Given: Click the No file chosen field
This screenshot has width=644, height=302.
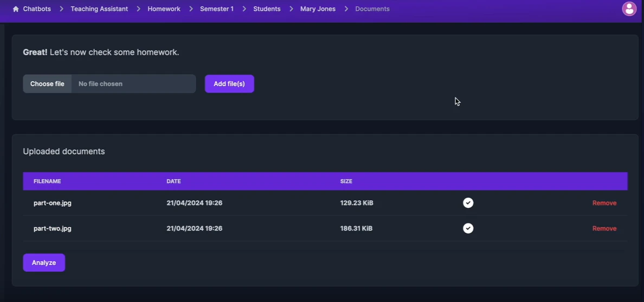Looking at the screenshot, I should point(133,84).
